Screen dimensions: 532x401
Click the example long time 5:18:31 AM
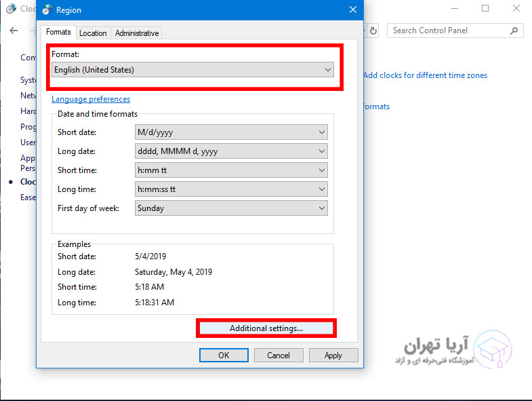pos(155,303)
